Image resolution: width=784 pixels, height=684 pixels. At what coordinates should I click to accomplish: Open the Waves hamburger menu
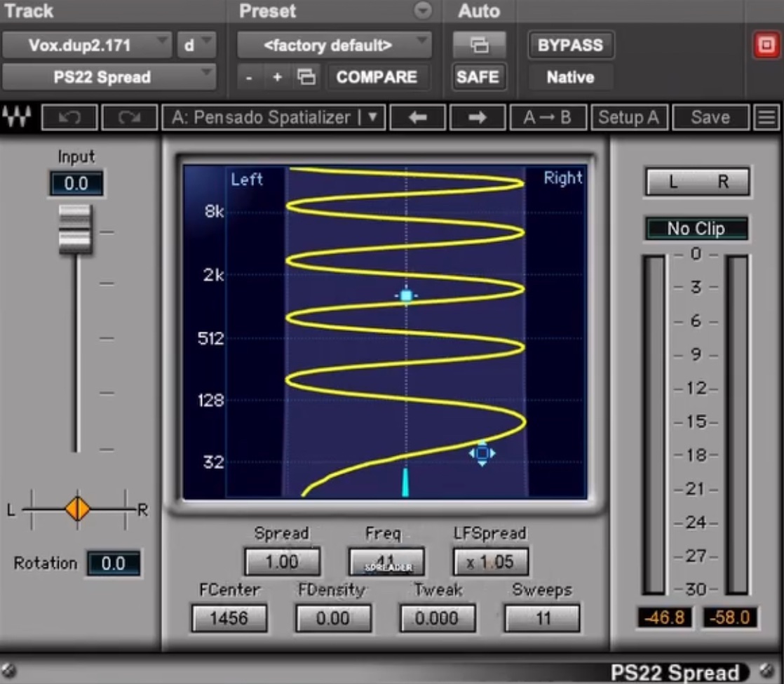click(766, 118)
